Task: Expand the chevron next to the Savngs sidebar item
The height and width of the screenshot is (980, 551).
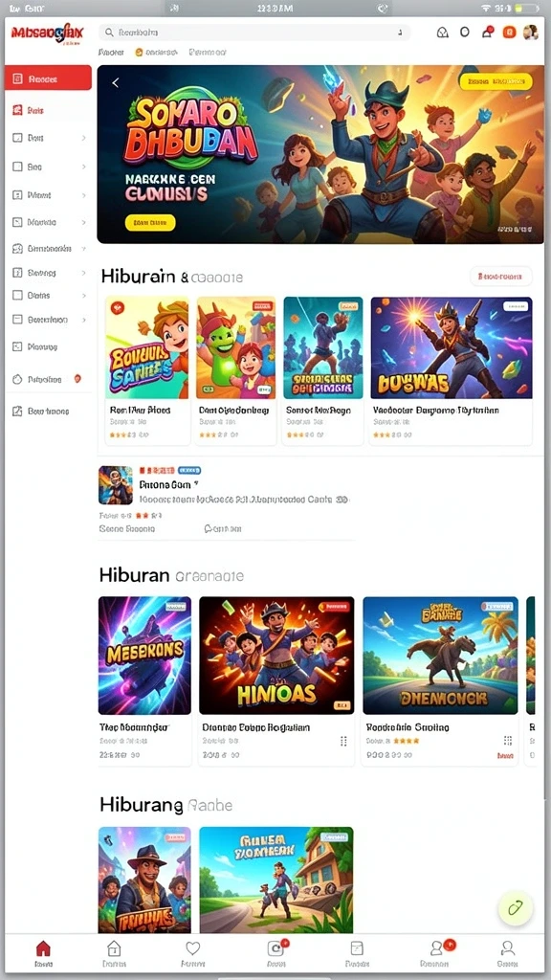Action: point(84,273)
